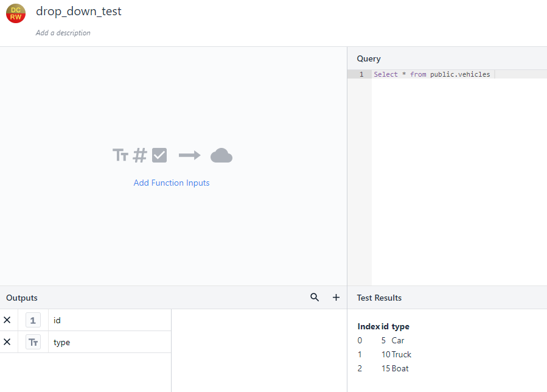Remove the id output row
Image resolution: width=547 pixels, height=392 pixels.
pos(7,320)
